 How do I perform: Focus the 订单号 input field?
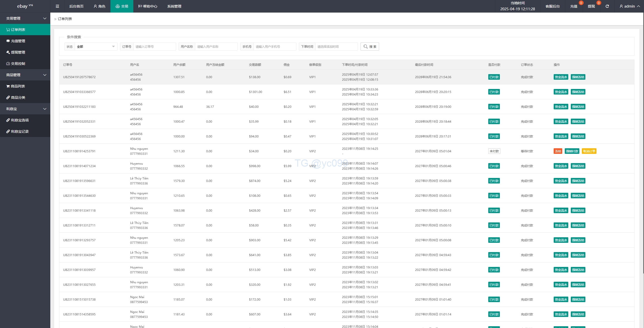154,46
